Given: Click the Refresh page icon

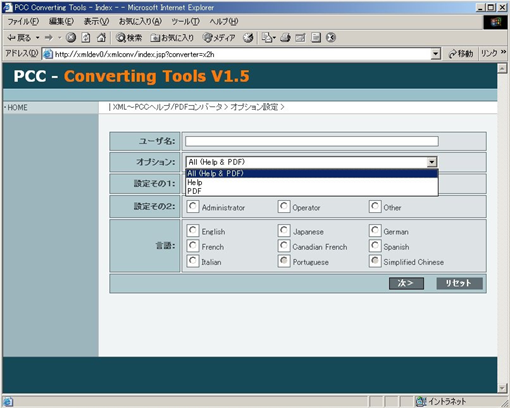Looking at the screenshot, I should tap(86, 38).
